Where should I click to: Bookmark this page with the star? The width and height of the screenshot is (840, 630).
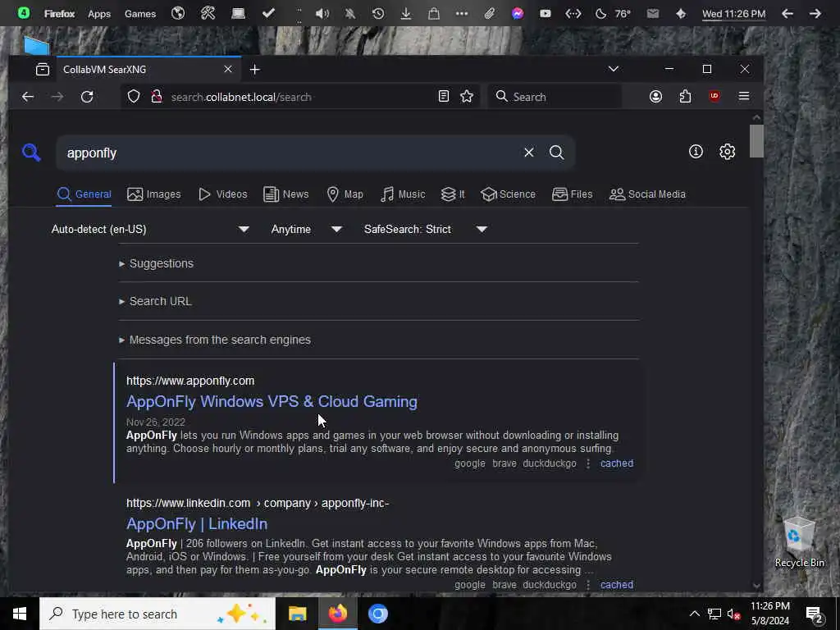pos(467,97)
